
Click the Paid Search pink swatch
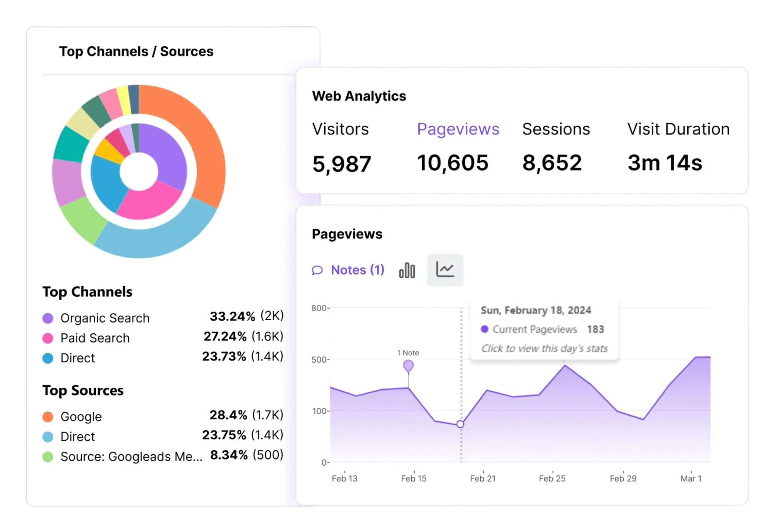tap(48, 338)
